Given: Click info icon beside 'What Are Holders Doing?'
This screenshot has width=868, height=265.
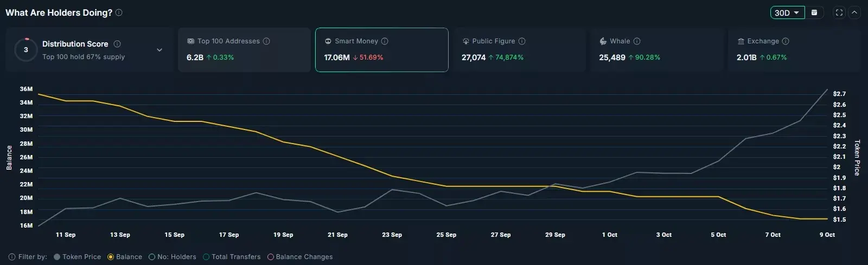Looking at the screenshot, I should click(119, 12).
